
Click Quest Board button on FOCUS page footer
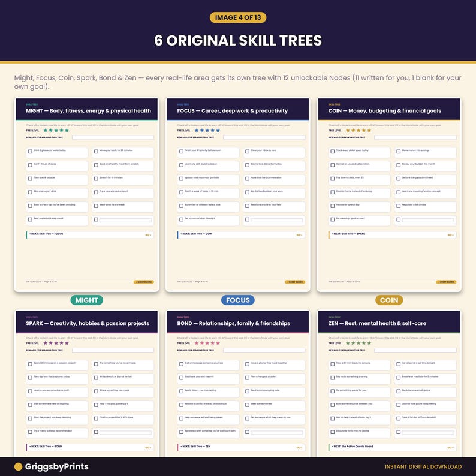pyautogui.click(x=295, y=282)
